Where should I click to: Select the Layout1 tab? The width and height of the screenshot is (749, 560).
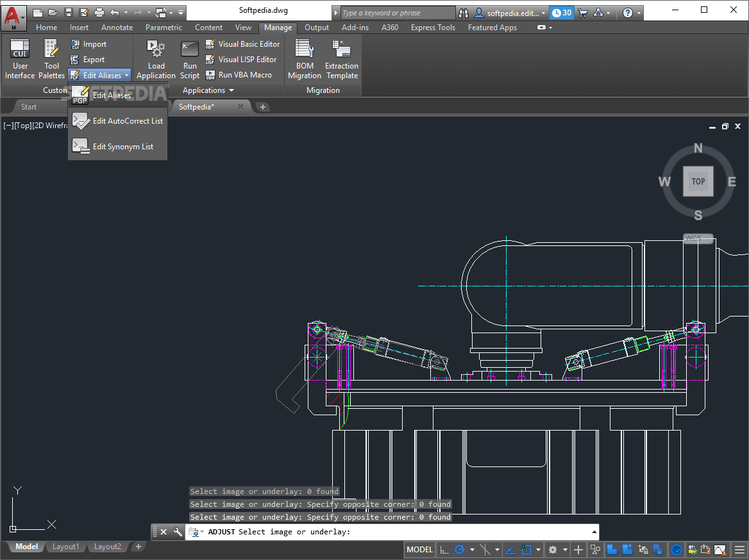(x=65, y=547)
